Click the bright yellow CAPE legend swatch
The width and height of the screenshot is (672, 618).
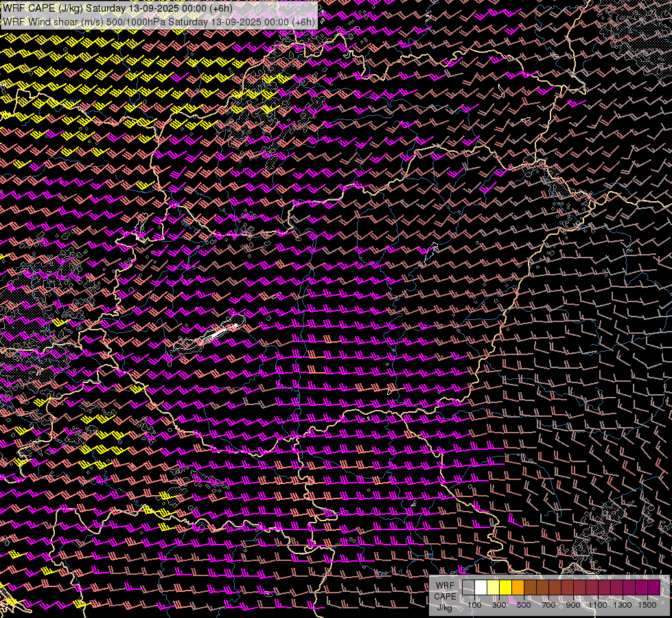(x=506, y=587)
